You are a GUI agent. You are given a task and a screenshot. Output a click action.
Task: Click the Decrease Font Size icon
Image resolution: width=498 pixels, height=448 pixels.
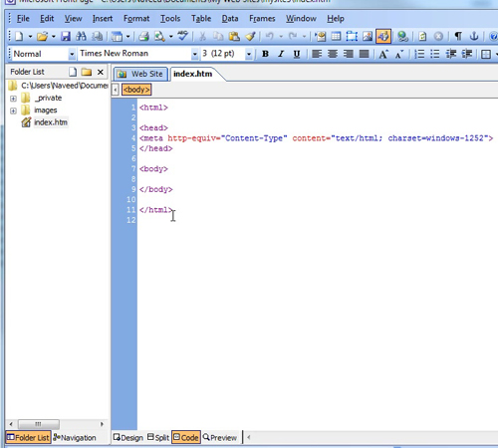point(399,54)
